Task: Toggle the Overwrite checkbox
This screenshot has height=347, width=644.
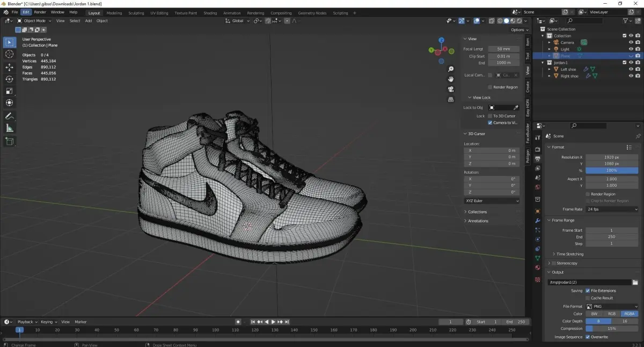Action: pyautogui.click(x=588, y=337)
